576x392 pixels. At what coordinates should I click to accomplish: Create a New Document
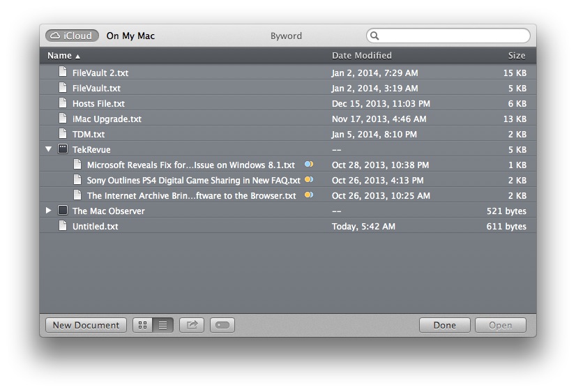pyautogui.click(x=86, y=325)
